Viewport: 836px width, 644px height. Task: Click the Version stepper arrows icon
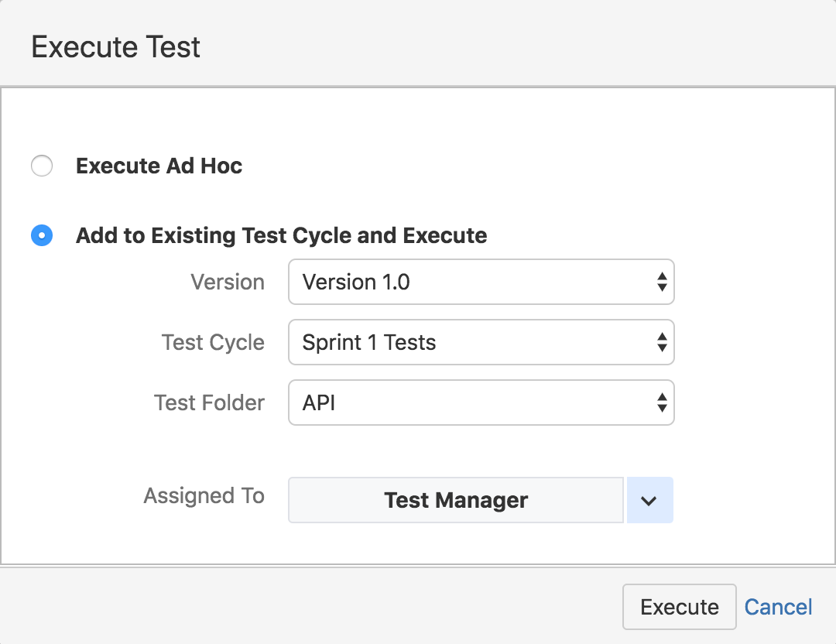(663, 282)
